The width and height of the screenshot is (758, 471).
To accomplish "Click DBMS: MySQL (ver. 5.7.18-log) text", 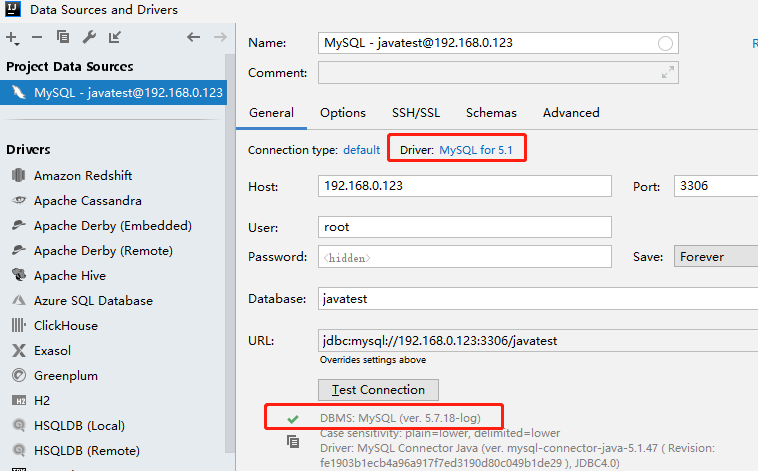I will coord(400,418).
